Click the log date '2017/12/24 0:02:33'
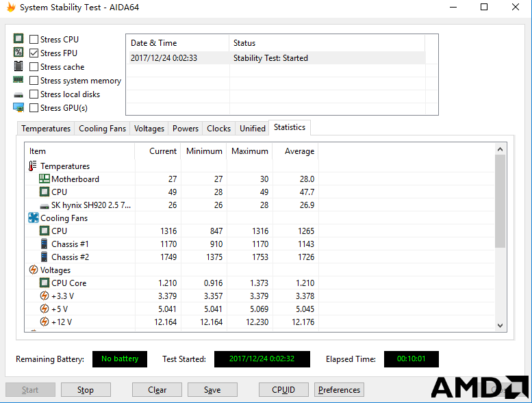532x403 pixels. [164, 58]
